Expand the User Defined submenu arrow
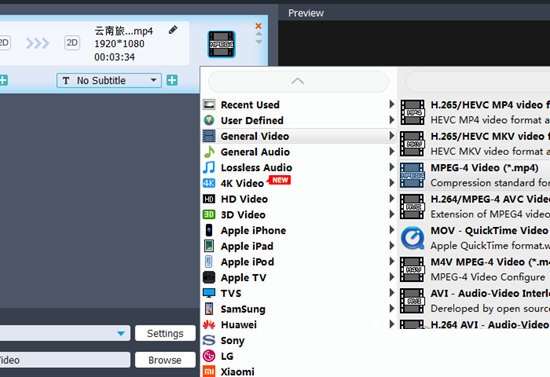Screen dimensions: 550x377 pyautogui.click(x=391, y=120)
